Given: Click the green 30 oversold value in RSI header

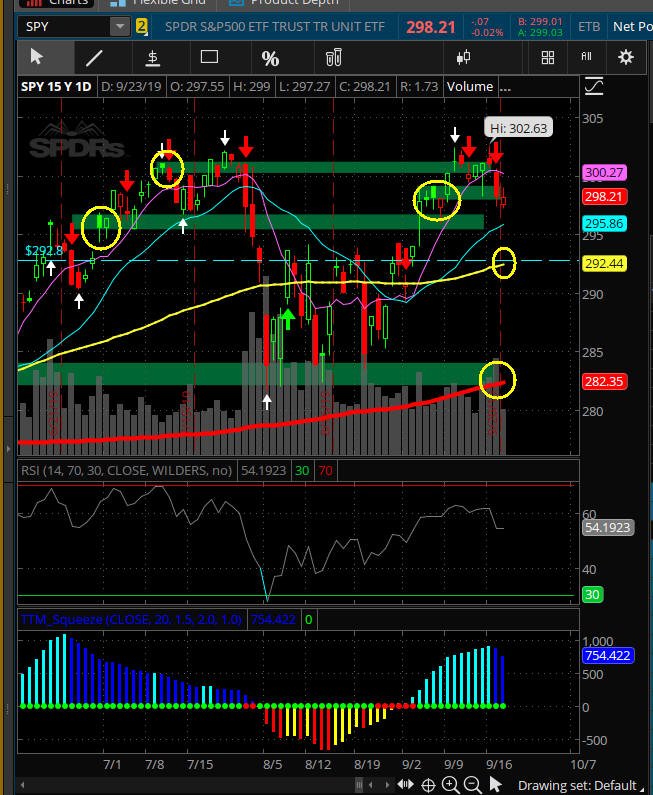Looking at the screenshot, I should tap(302, 471).
